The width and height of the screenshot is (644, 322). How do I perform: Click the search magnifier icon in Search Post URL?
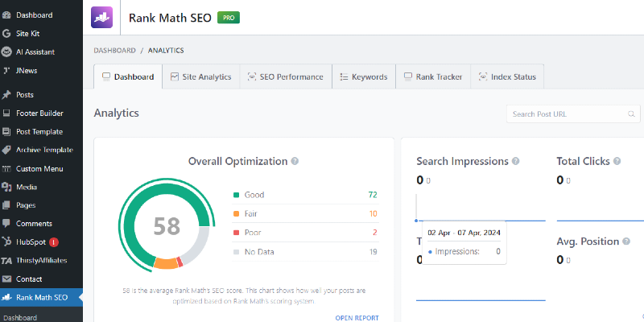tap(631, 114)
